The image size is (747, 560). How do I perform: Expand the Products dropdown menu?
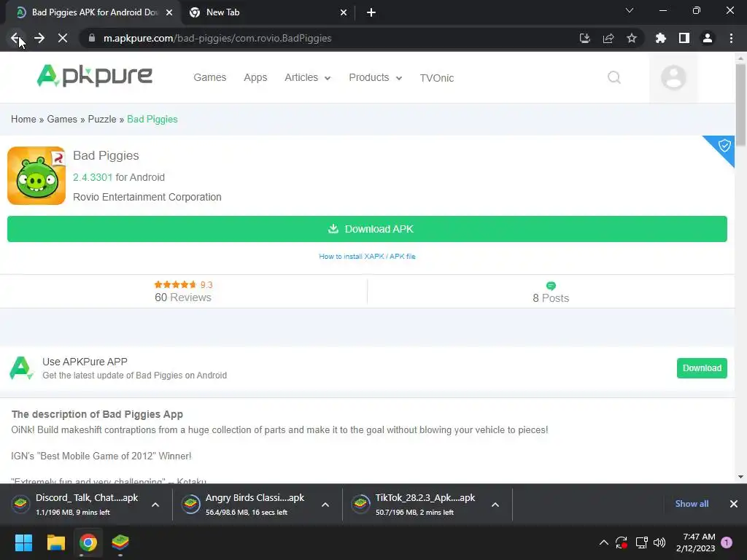[x=376, y=77]
